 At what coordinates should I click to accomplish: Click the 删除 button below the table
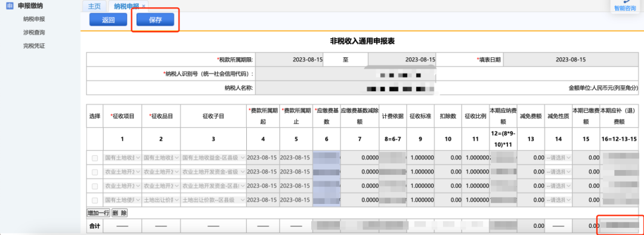coord(120,213)
